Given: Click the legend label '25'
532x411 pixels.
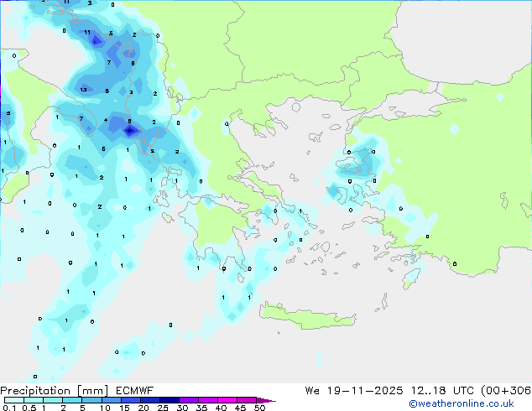Looking at the screenshot, I should click(163, 408).
